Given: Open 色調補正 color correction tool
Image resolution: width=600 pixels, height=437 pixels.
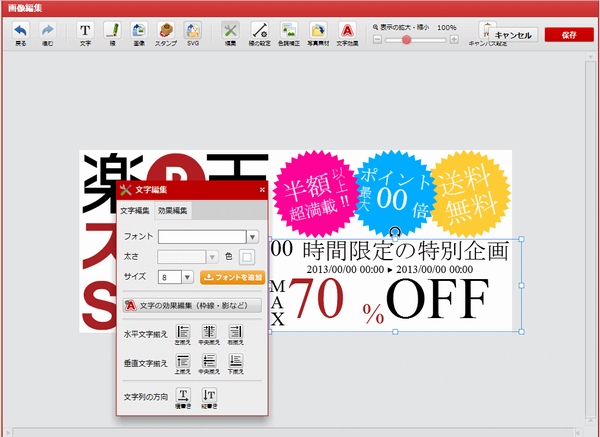Looking at the screenshot, I should (287, 32).
